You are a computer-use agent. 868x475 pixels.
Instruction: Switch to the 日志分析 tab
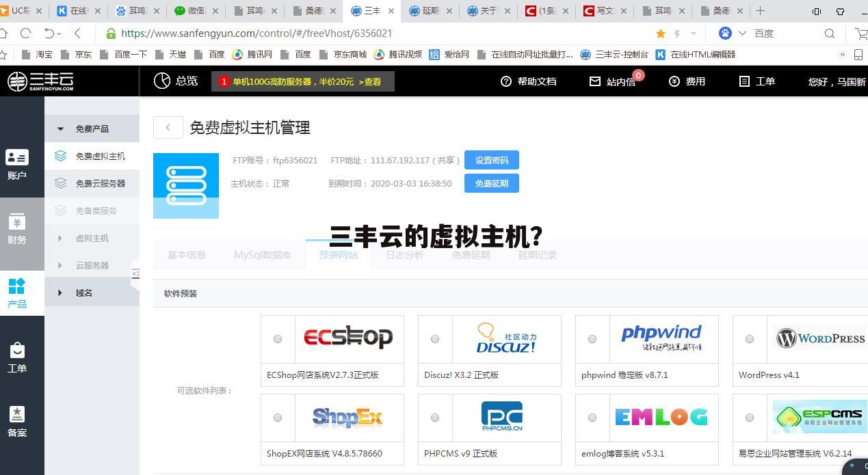coord(404,255)
